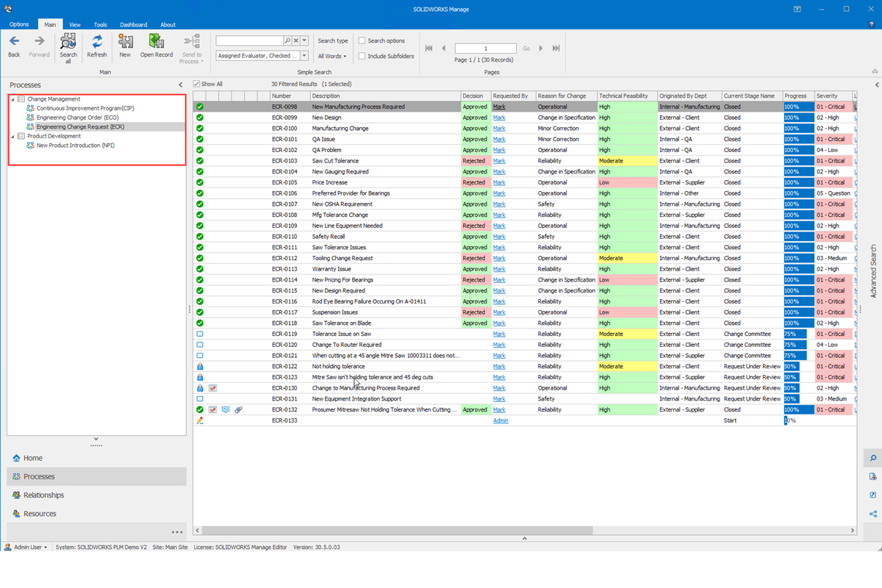Collapse the Product Development tree node
The image size is (882, 588).
12,136
